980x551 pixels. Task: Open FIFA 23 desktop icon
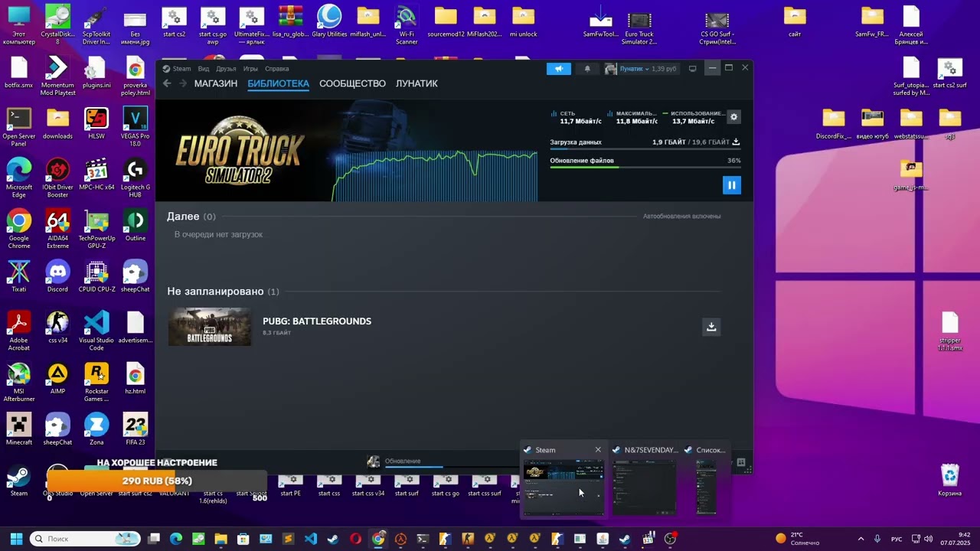(x=135, y=429)
